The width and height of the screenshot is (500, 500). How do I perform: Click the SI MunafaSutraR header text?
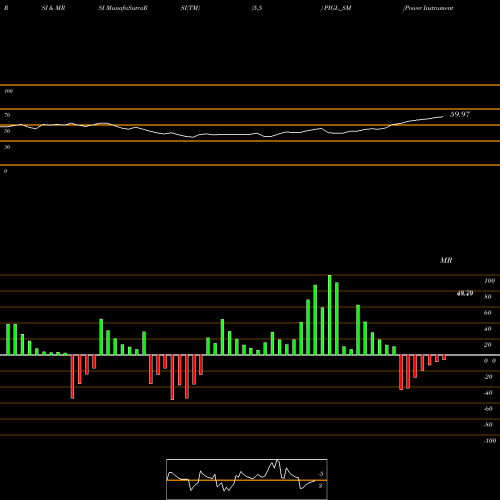point(123,8)
